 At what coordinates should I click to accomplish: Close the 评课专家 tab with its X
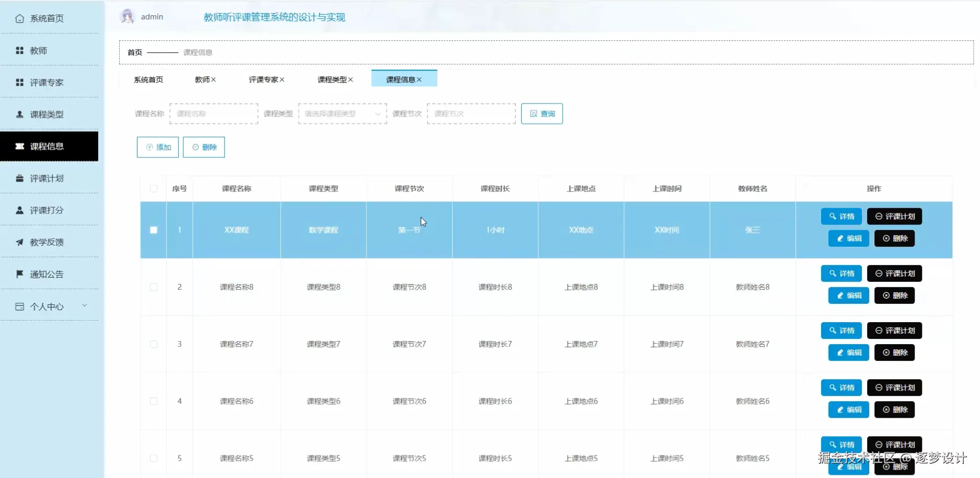click(x=282, y=79)
